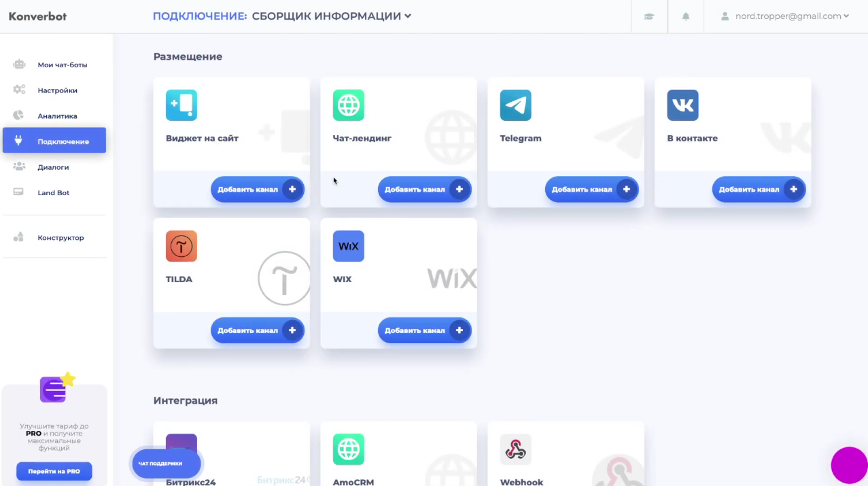Click the people icon beside "Диалоги"

point(19,167)
